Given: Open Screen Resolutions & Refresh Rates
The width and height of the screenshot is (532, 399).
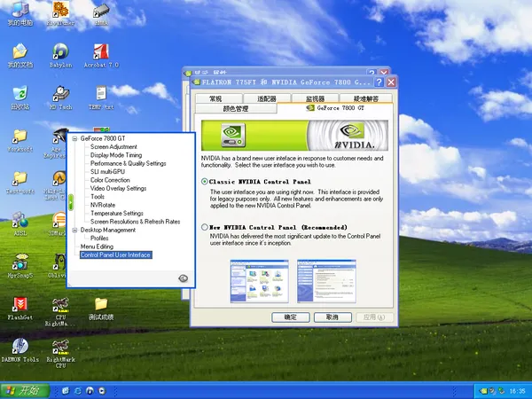Looking at the screenshot, I should point(136,222).
